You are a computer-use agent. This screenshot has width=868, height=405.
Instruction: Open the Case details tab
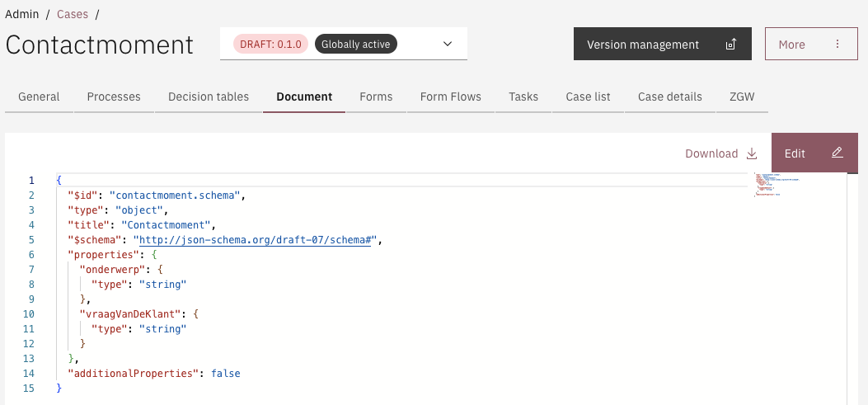(x=669, y=97)
